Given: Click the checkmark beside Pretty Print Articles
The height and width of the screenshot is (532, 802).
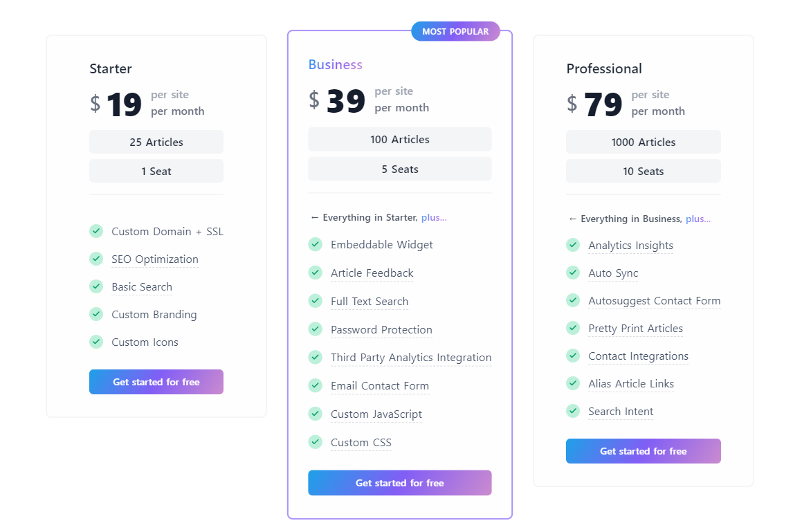Looking at the screenshot, I should coord(573,328).
